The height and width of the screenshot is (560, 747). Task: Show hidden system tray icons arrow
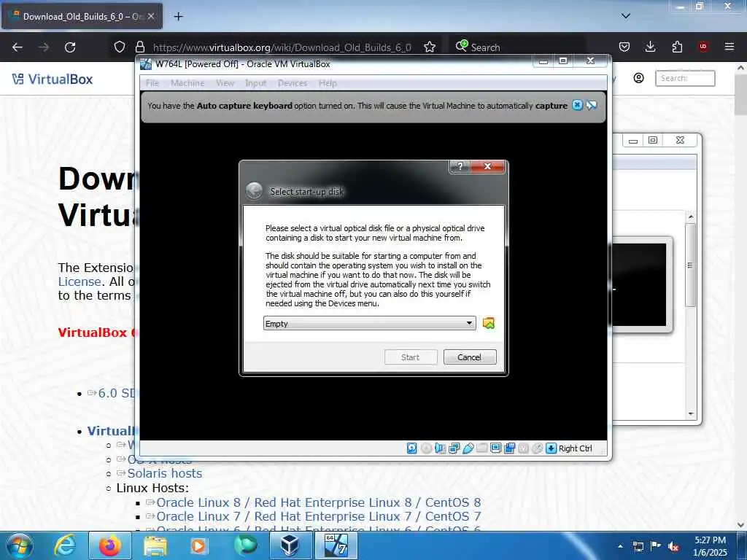(x=620, y=546)
